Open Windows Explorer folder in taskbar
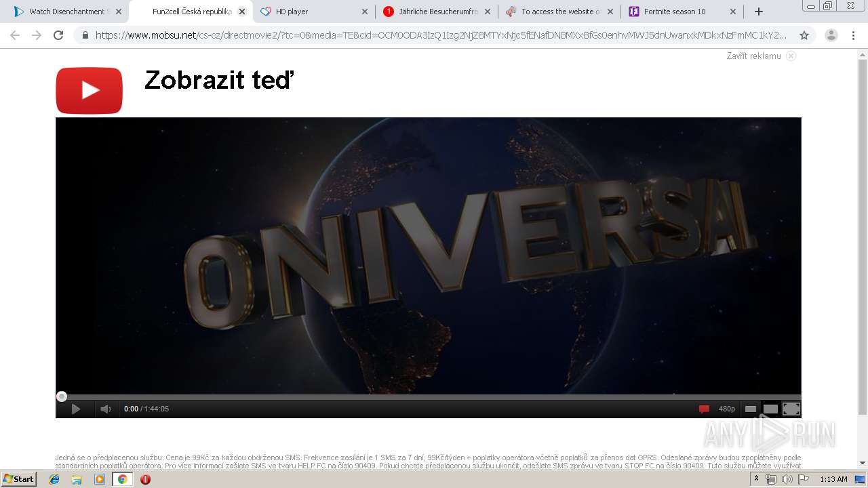This screenshot has height=488, width=868. pos(77,479)
